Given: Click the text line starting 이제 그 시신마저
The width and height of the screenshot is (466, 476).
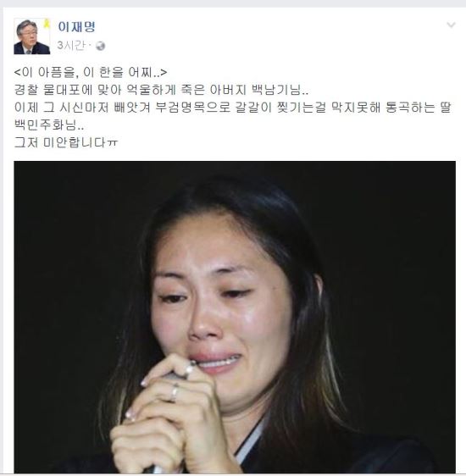Looking at the screenshot, I should (232, 108).
